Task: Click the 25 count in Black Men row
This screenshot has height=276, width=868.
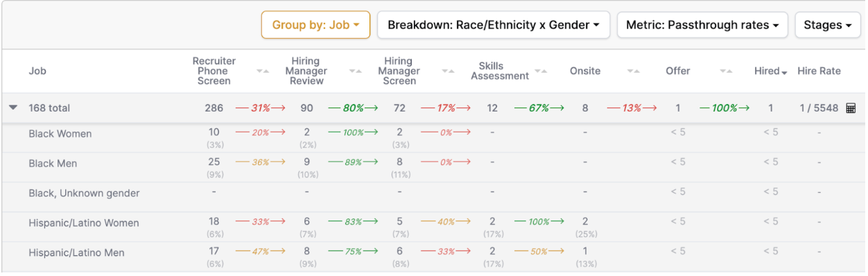Action: (214, 162)
